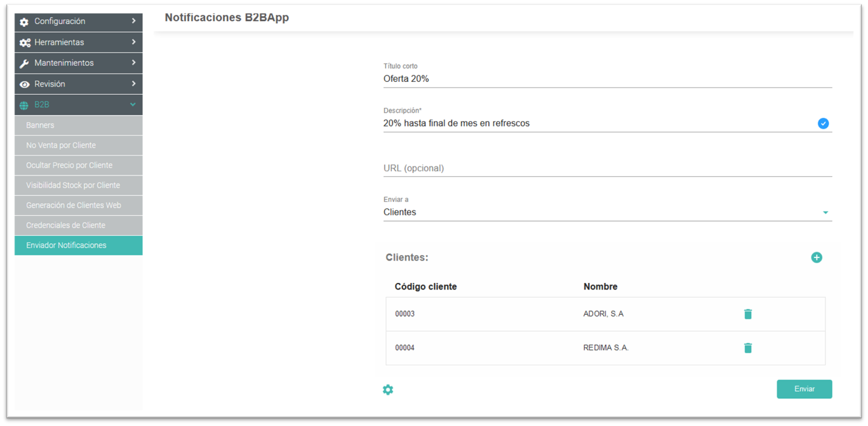868x426 pixels.
Task: Click the blue checkmark in Descripción field
Action: pyautogui.click(x=823, y=123)
